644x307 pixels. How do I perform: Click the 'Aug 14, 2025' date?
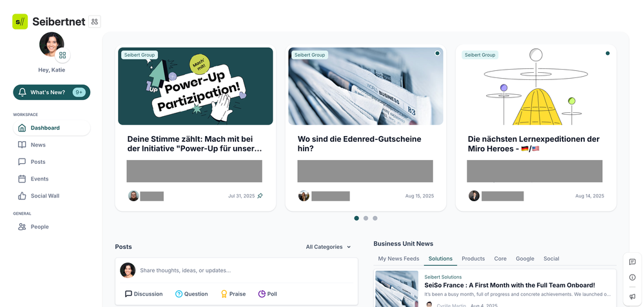[x=589, y=196]
